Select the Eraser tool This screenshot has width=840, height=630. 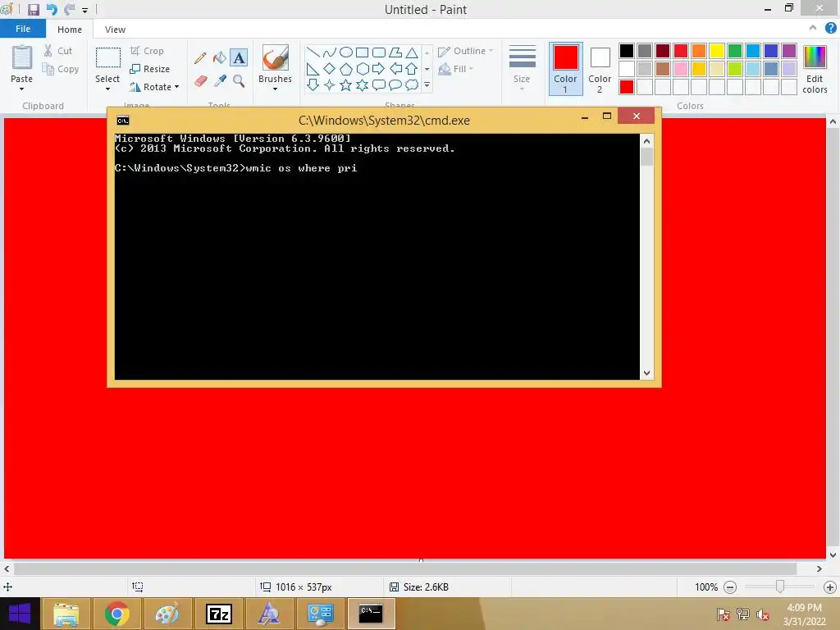click(x=200, y=81)
